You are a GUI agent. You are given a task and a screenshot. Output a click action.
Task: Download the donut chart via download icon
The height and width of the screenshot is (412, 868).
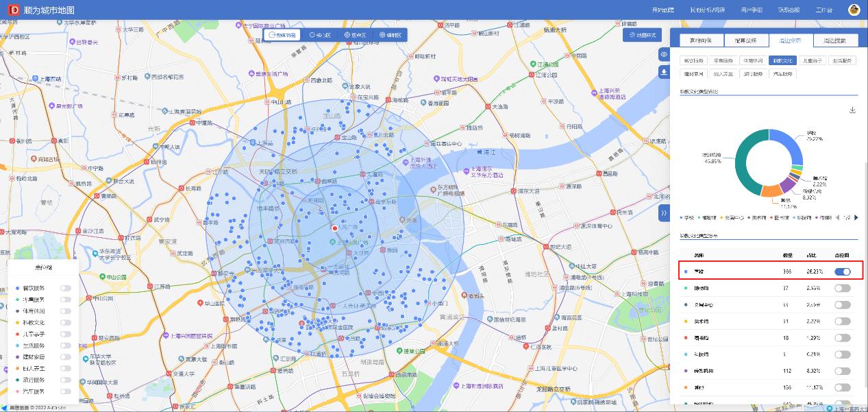852,110
